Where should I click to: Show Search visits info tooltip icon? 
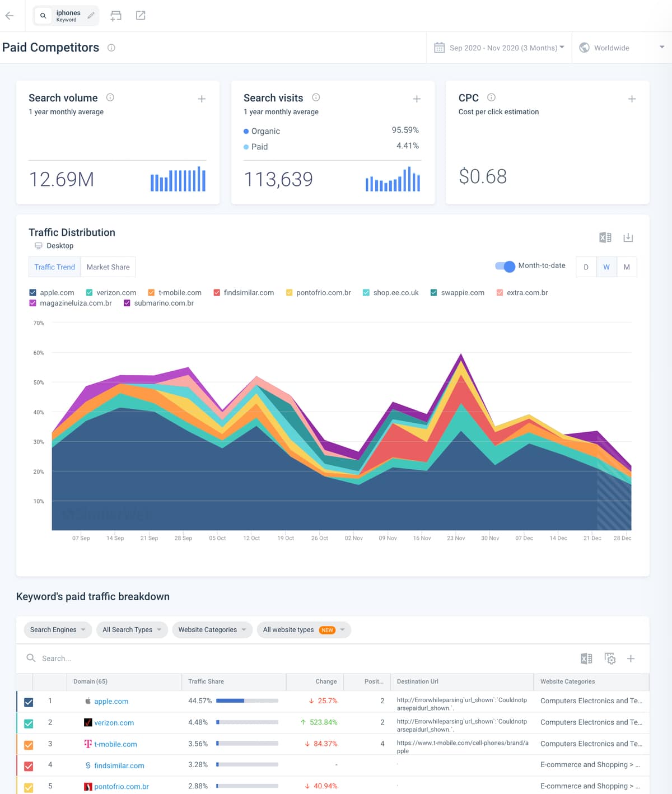316,97
